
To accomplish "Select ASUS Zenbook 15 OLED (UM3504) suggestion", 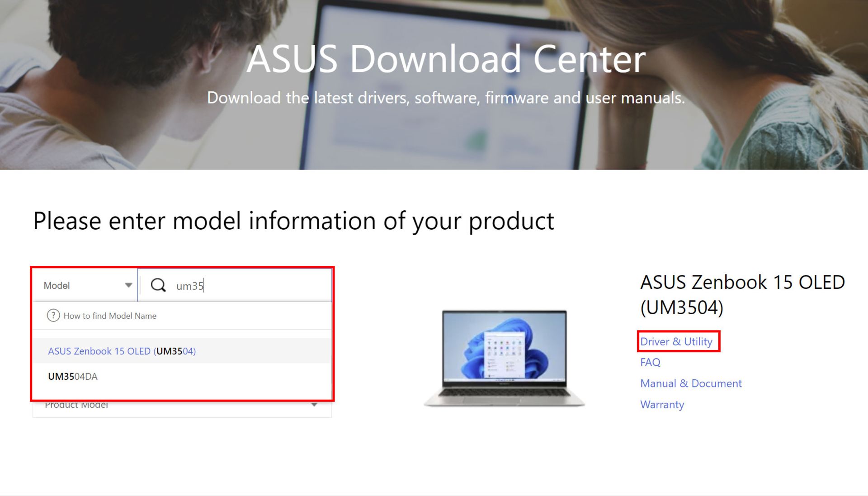I will (122, 351).
